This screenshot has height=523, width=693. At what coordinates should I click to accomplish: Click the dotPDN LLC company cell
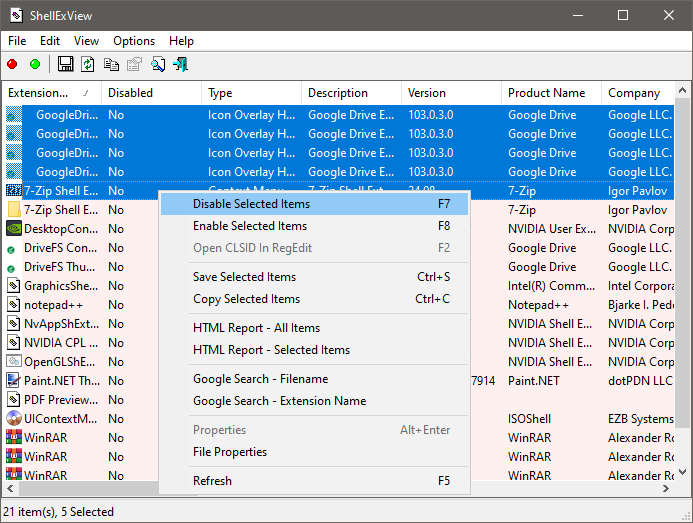coord(640,381)
